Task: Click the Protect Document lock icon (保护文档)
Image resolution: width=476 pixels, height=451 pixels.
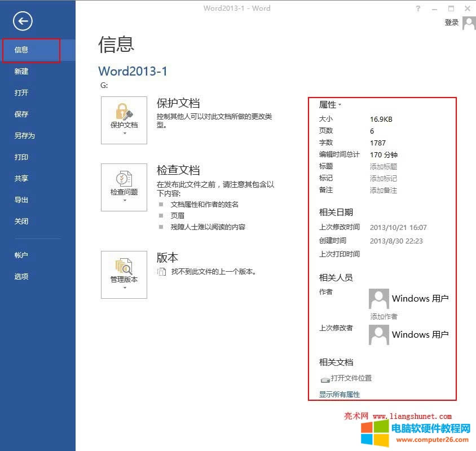Action: 124,113
